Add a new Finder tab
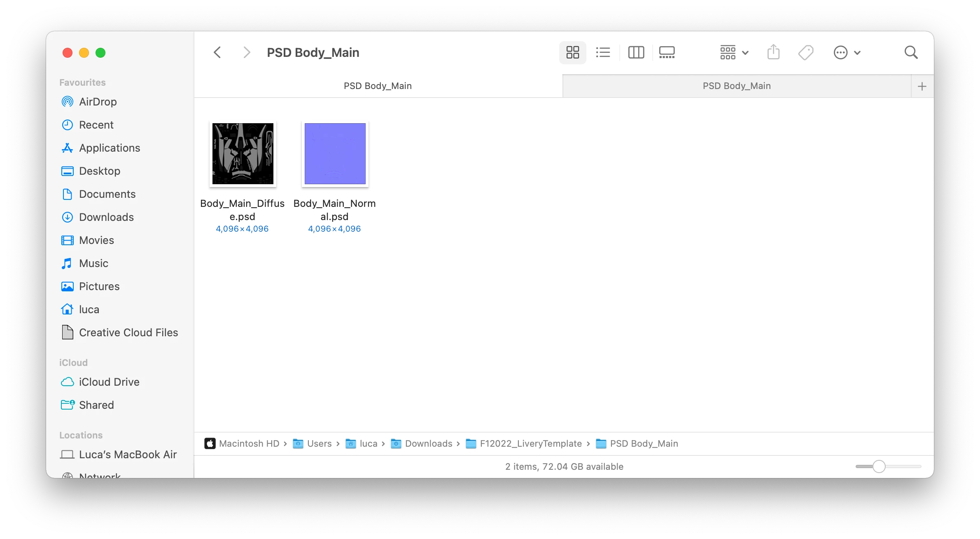Viewport: 980px width, 539px height. [922, 86]
